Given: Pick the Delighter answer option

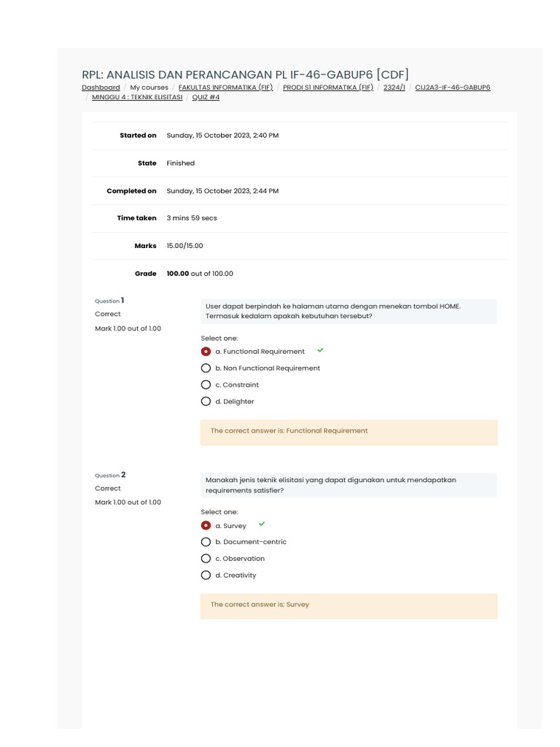Looking at the screenshot, I should point(206,401).
